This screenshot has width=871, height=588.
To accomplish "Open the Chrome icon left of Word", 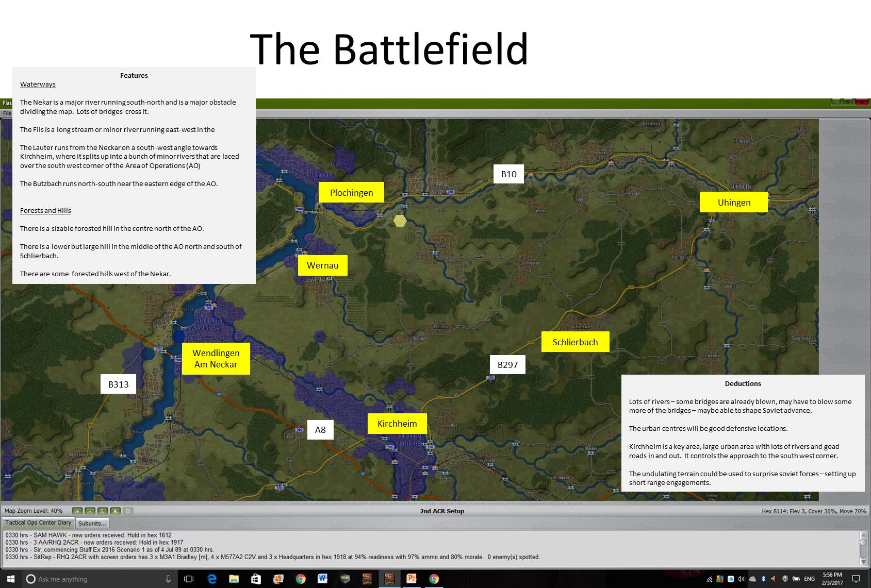I will (x=300, y=579).
